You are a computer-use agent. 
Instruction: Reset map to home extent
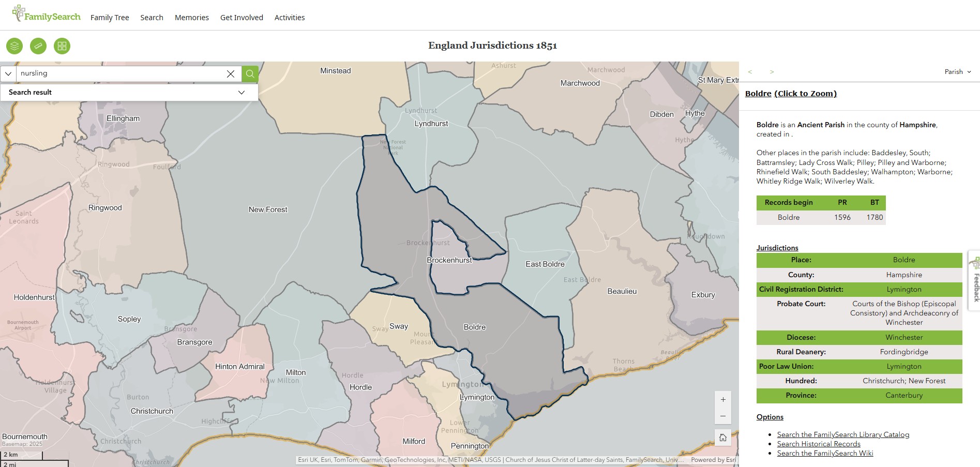click(x=723, y=438)
